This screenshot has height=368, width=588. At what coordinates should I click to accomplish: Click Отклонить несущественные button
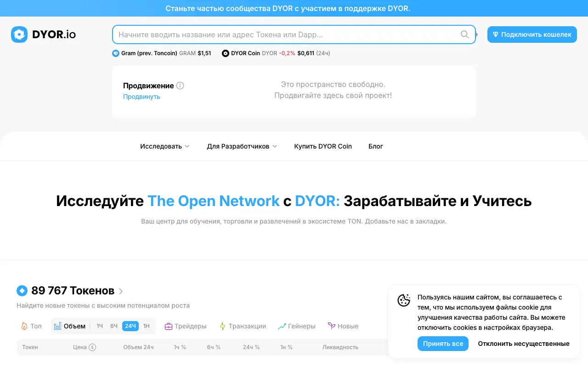click(x=524, y=344)
